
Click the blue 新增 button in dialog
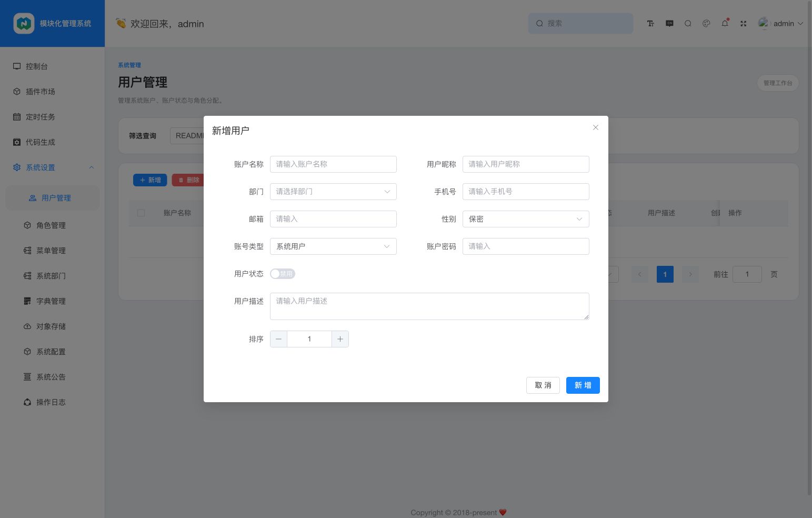pyautogui.click(x=583, y=385)
